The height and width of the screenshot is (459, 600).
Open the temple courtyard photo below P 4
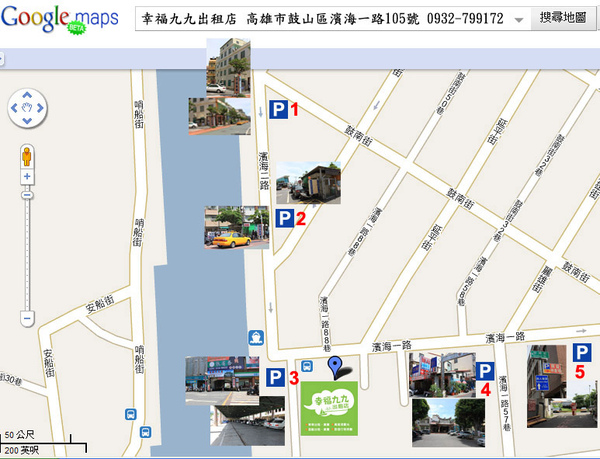[x=448, y=423]
